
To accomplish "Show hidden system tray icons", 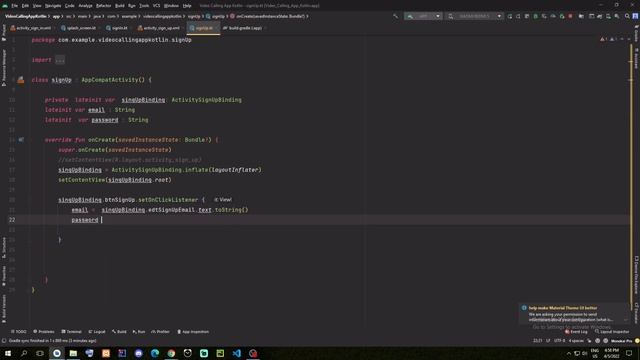I will point(569,353).
